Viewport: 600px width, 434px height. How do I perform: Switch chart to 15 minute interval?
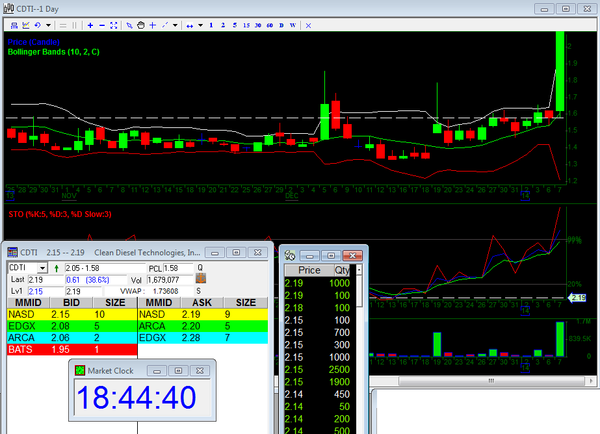(x=246, y=25)
